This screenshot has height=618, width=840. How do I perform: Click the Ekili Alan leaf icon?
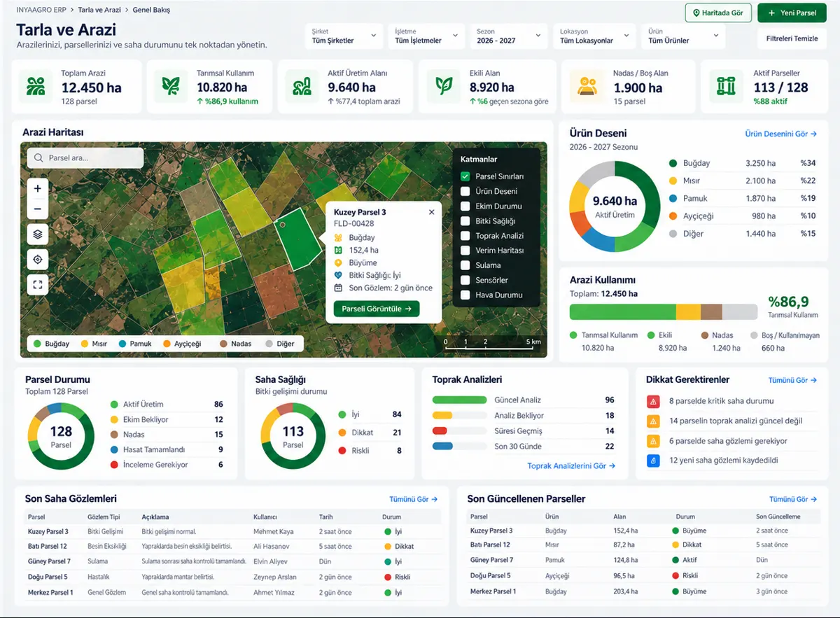[444, 86]
